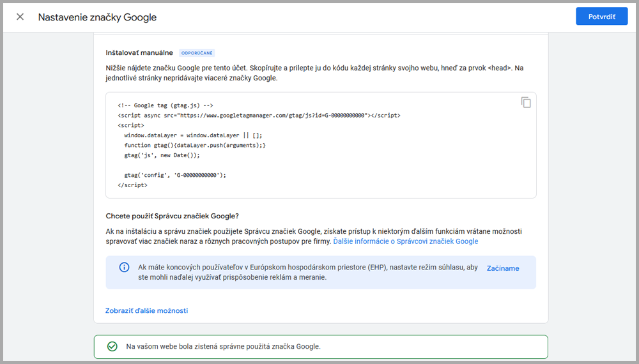Close the Google tag setup dialog
This screenshot has height=364, width=639.
[x=20, y=17]
